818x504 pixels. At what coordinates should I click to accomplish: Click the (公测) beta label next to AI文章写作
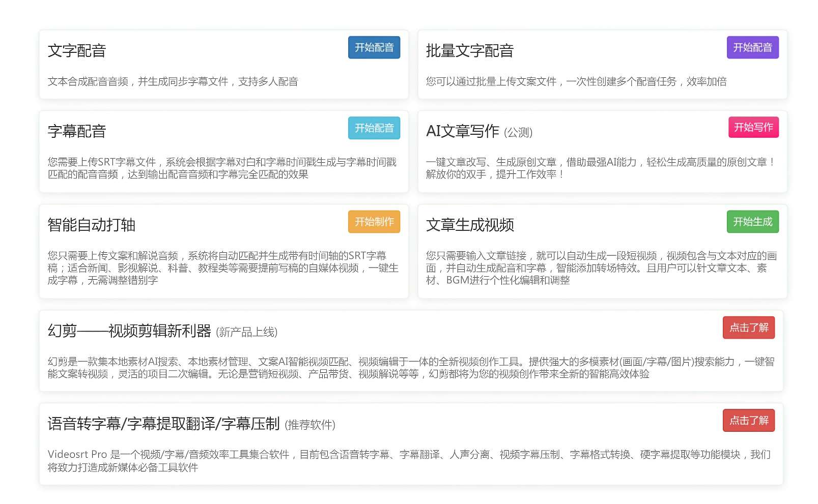point(518,133)
